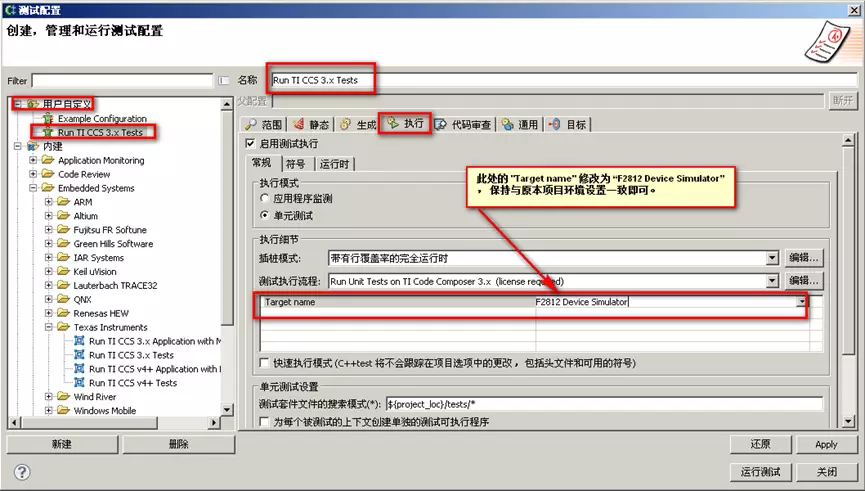Switch to the 范围 tab
Screen dimensions: 865x491
tap(264, 125)
